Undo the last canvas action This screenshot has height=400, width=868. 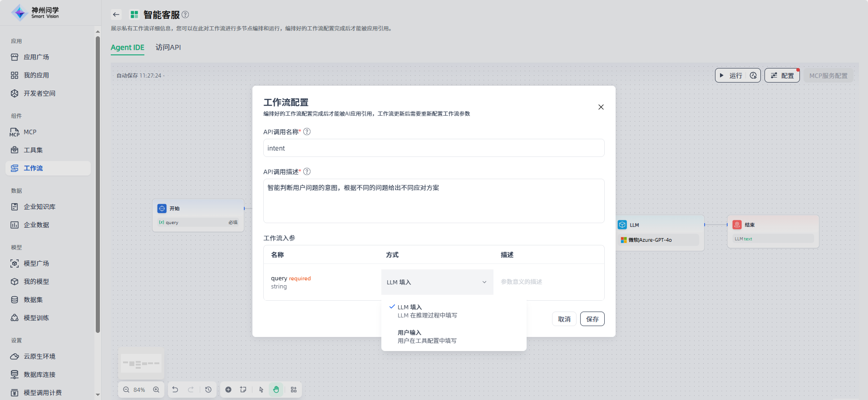coord(175,390)
